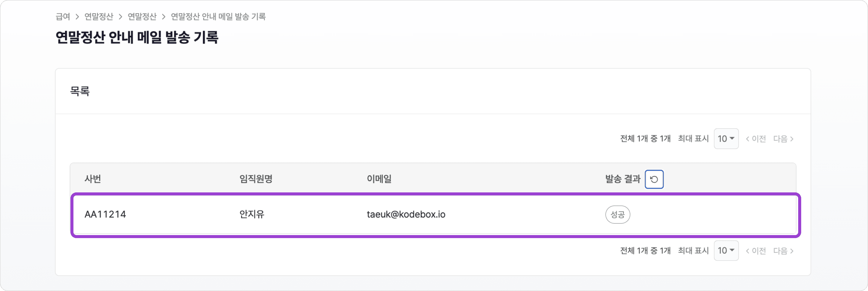Click the bottom 이전 pagination link

coord(756,251)
